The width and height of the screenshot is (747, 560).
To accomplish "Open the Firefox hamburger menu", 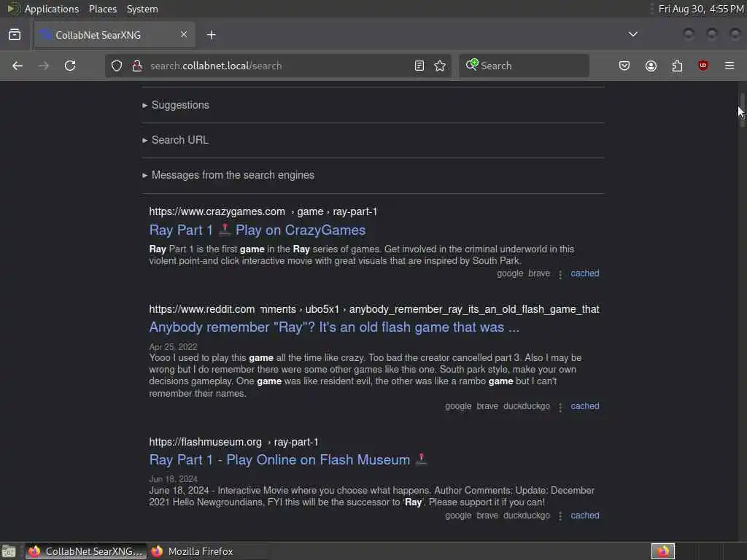I will [729, 66].
